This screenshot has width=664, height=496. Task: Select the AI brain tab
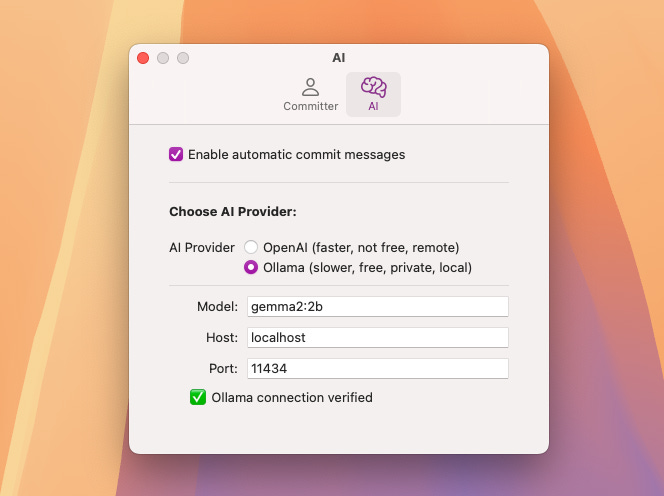click(x=373, y=94)
